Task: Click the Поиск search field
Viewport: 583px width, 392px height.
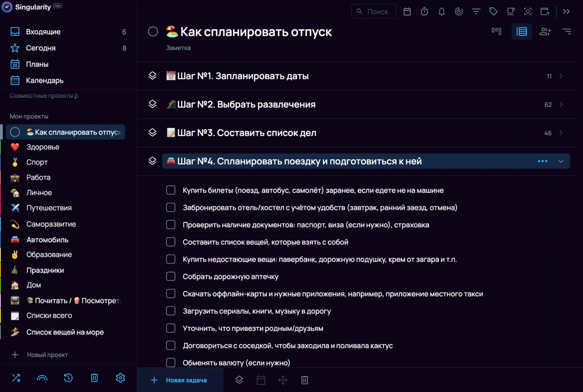Action: click(x=374, y=12)
